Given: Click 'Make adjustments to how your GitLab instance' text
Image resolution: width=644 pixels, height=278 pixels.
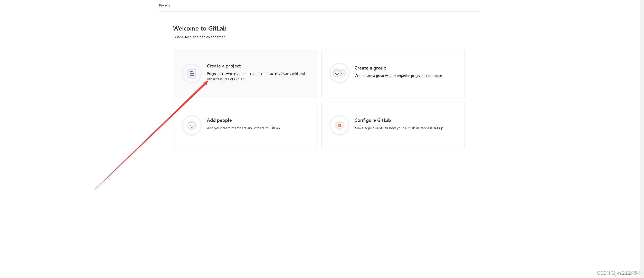Looking at the screenshot, I should (x=399, y=128).
